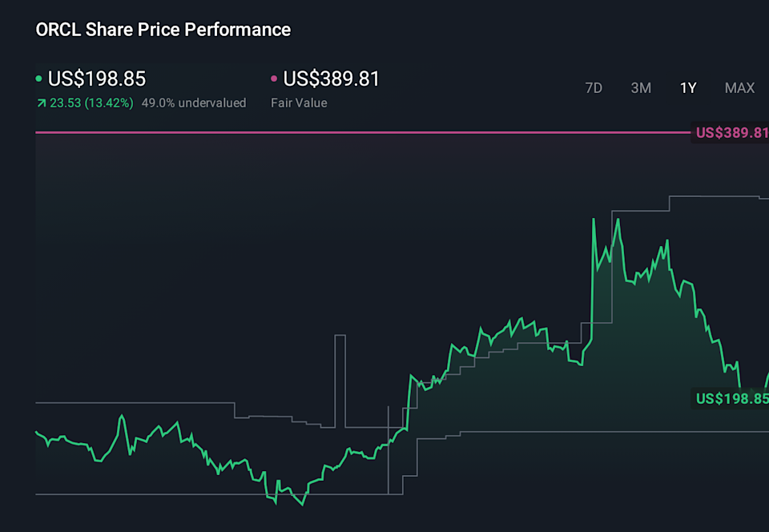Toggle off the undervalued band shading

192,103
